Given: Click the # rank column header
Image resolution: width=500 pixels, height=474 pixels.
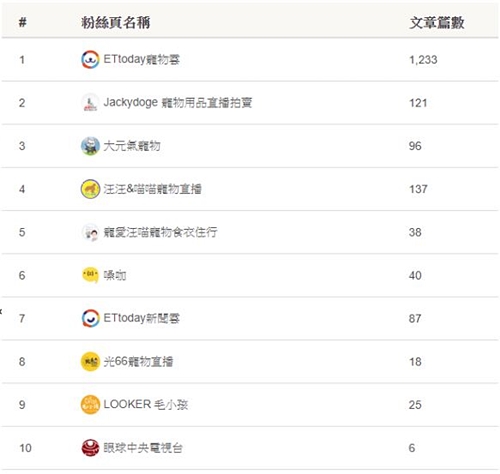Looking at the screenshot, I should (22, 23).
